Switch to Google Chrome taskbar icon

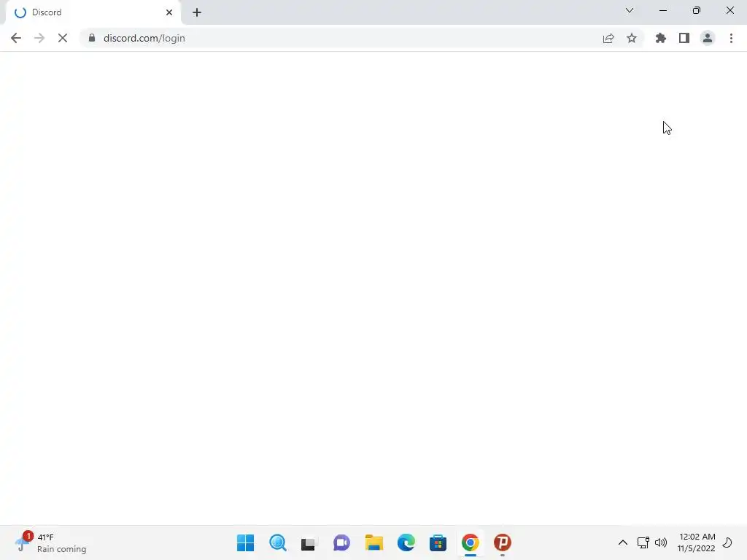tap(471, 542)
